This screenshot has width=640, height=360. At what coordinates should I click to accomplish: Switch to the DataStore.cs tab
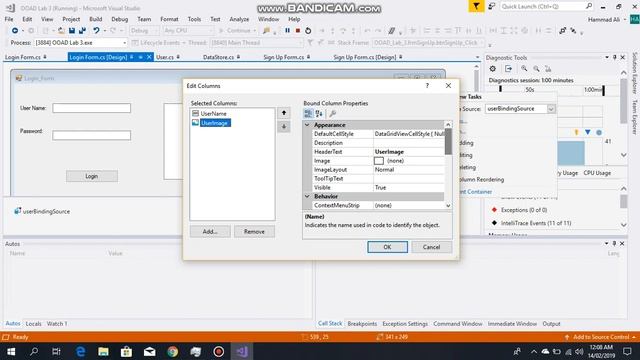point(218,57)
